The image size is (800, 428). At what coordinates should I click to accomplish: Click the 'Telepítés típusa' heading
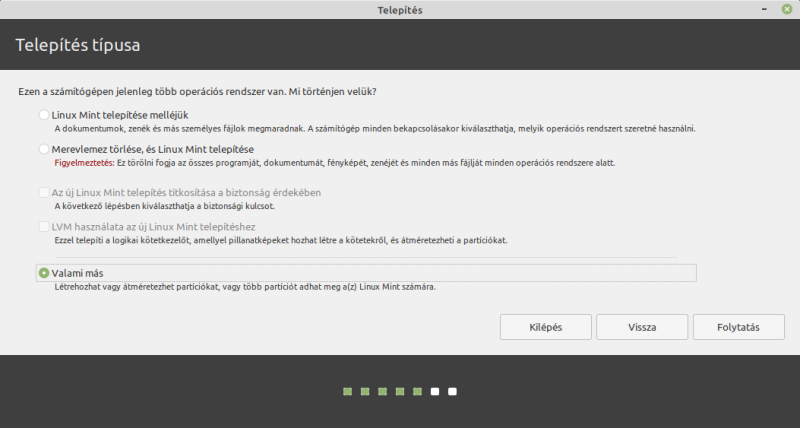point(78,45)
